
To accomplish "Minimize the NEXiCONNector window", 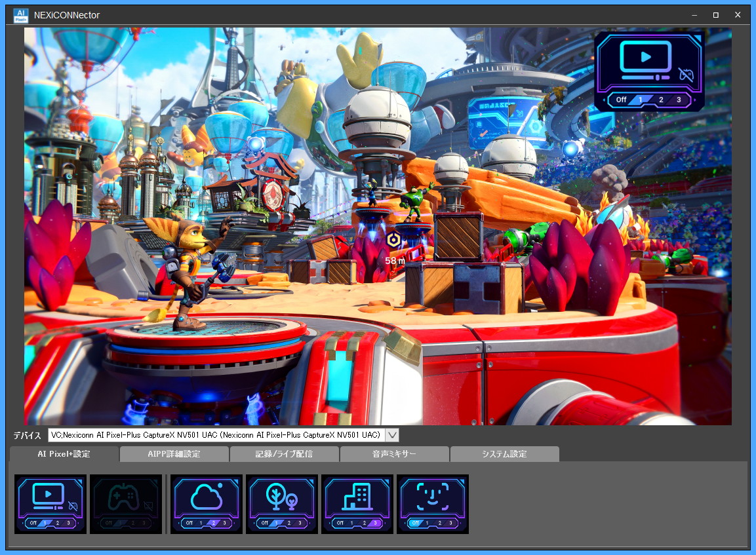I will (694, 15).
